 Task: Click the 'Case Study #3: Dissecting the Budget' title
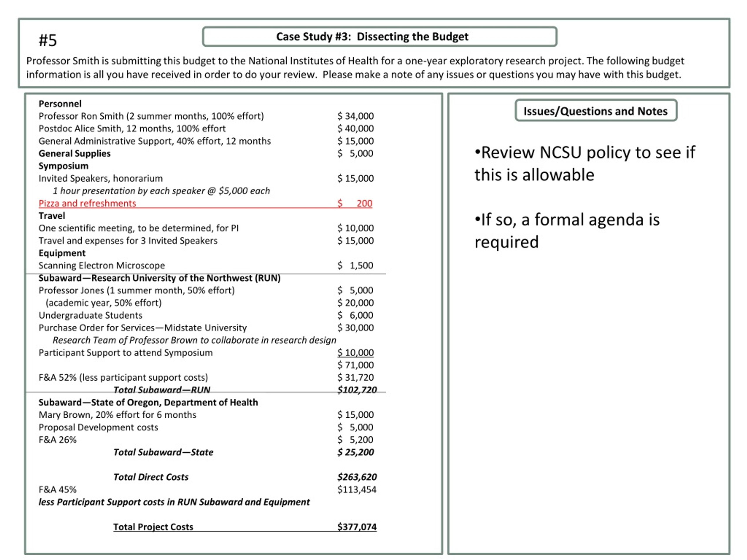point(372,36)
